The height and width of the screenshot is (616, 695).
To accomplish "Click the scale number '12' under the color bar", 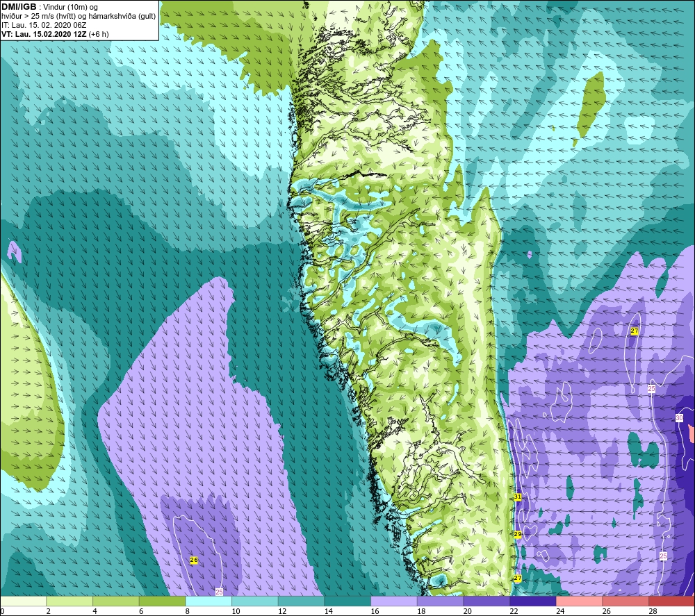I will (282, 611).
